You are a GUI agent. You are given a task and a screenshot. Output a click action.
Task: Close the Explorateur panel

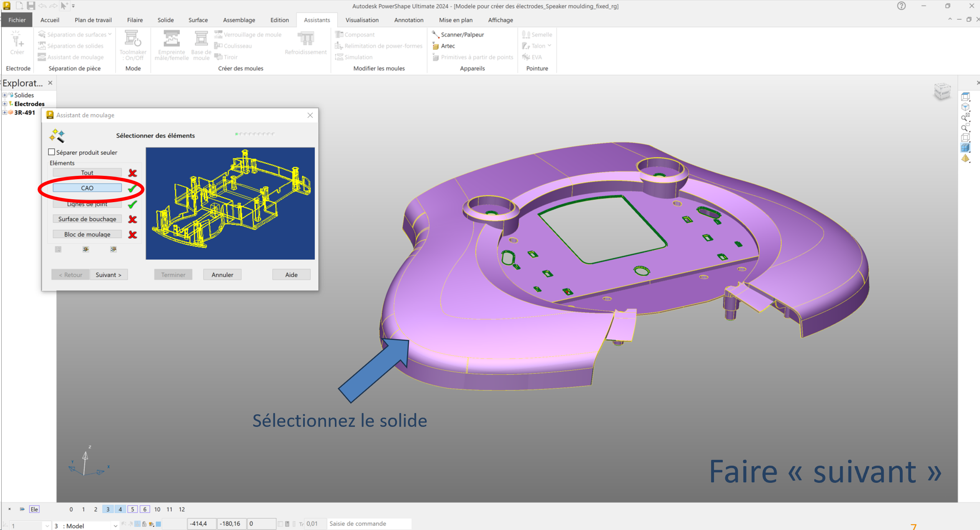(50, 83)
